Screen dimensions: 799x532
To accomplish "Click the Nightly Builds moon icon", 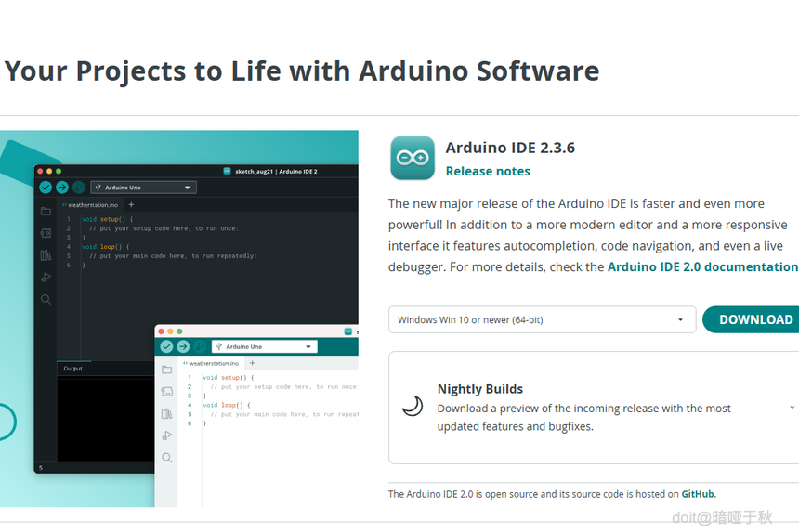I will pos(413,407).
